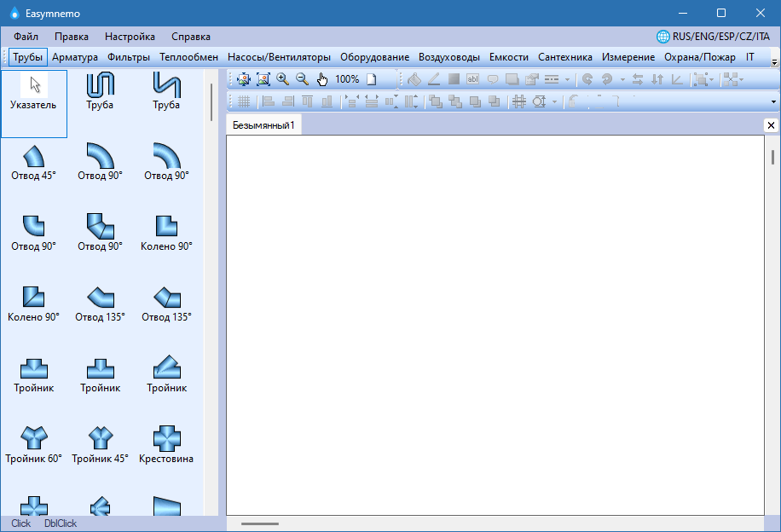Toggle the canvas grid display

click(244, 101)
